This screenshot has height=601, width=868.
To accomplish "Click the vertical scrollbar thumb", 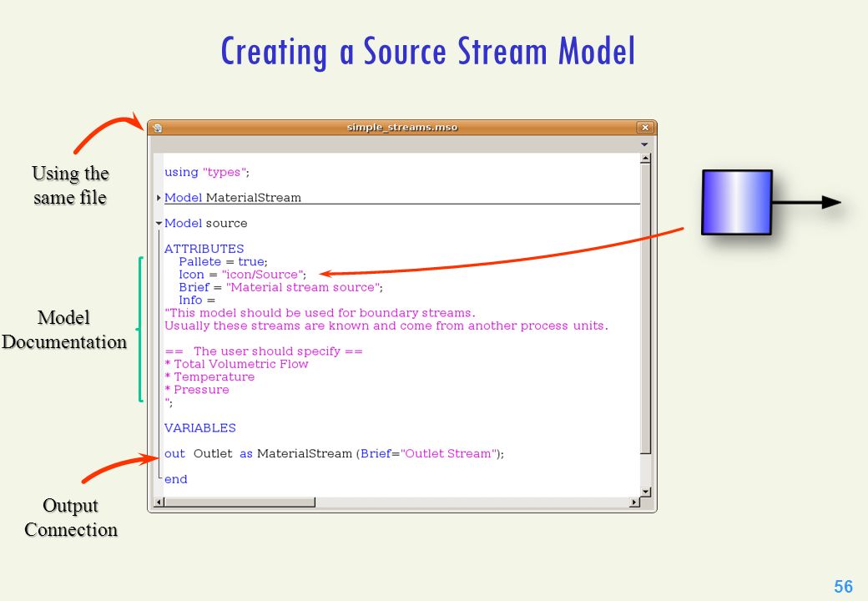I will (645, 308).
